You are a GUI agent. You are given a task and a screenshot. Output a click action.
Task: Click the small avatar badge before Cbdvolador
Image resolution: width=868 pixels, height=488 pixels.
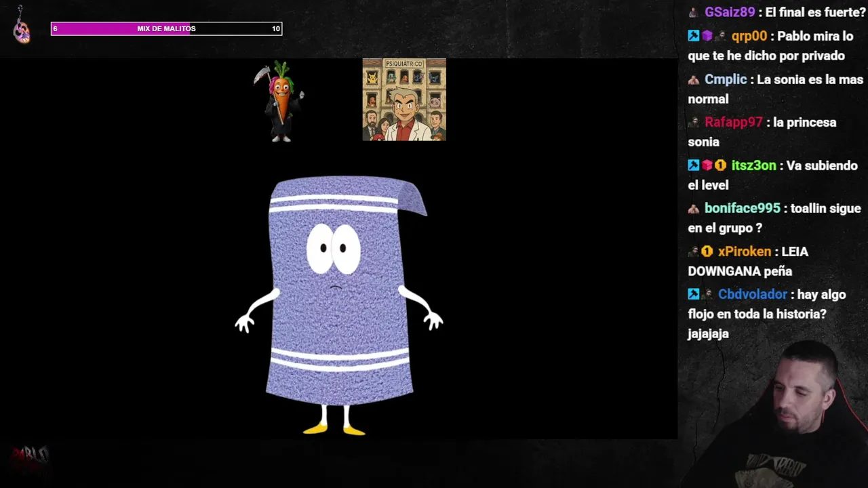click(707, 294)
